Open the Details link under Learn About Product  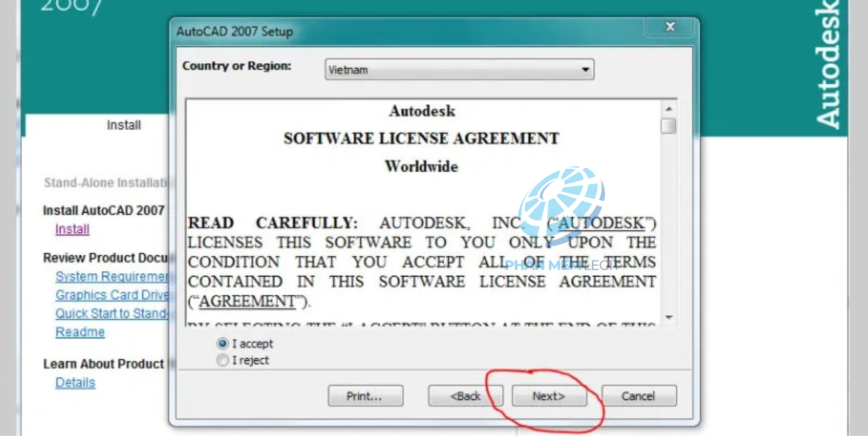[75, 383]
